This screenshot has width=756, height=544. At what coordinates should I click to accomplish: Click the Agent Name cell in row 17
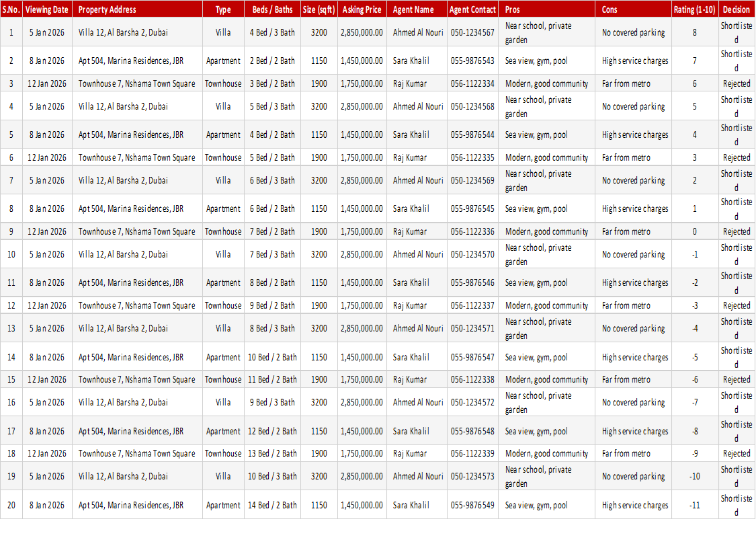pos(417,431)
